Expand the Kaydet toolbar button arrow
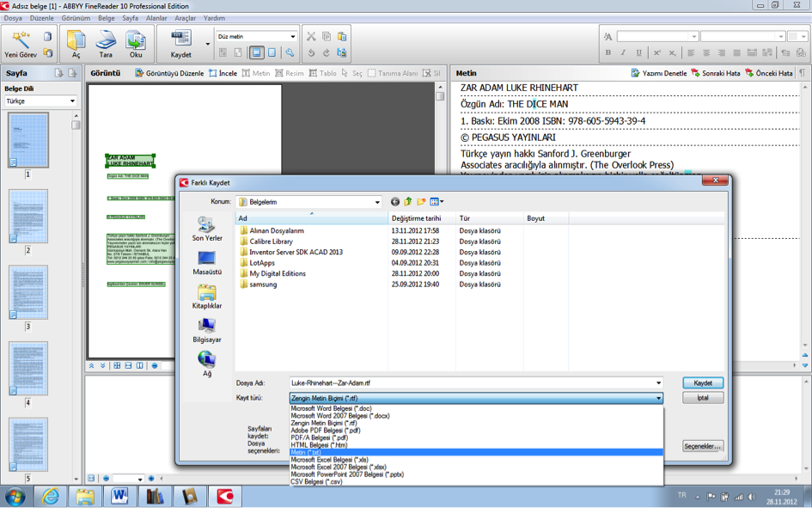Screen dimensions: 812x508 208,44
